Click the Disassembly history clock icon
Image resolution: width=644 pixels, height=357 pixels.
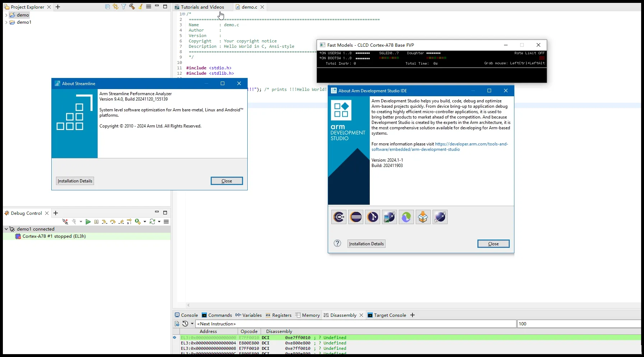(185, 324)
